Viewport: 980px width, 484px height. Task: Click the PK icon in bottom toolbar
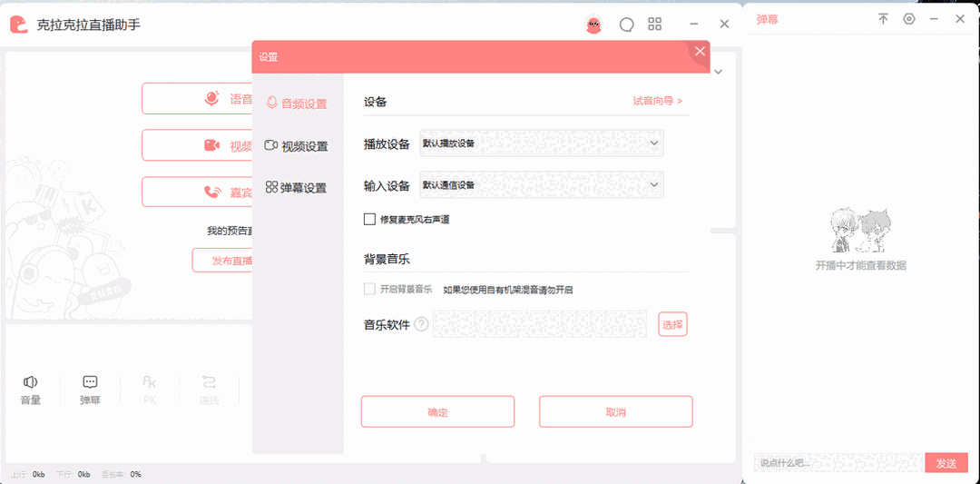[x=150, y=382]
